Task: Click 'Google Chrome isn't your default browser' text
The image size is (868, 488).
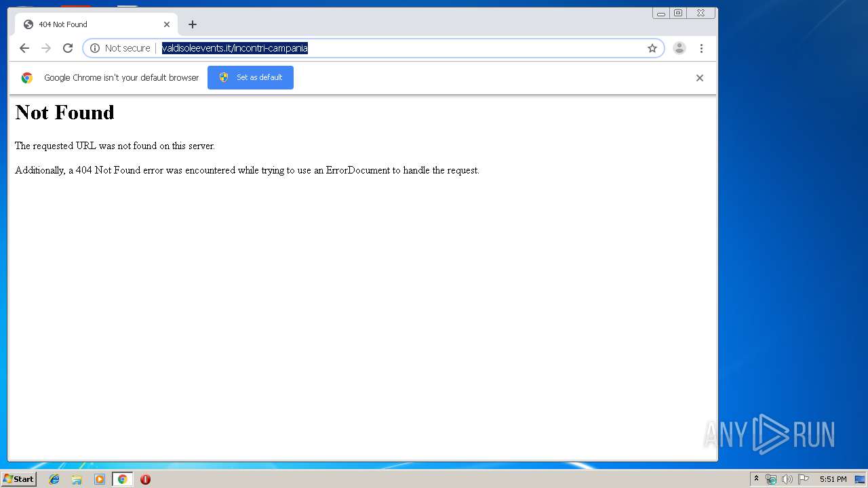Action: pos(121,78)
